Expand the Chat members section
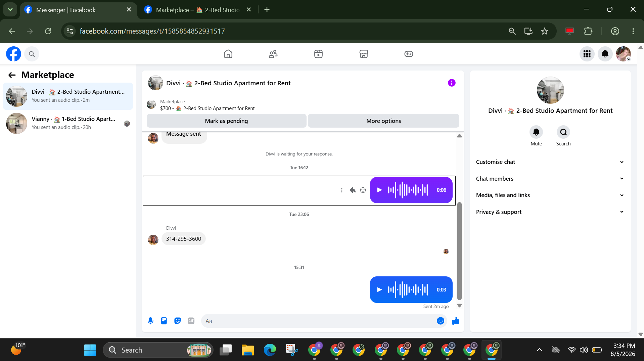The image size is (644, 361). click(x=550, y=179)
